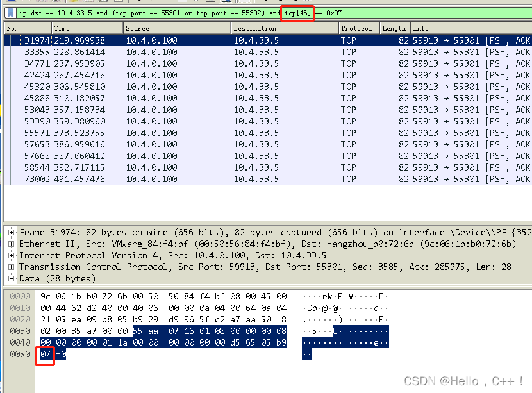
Task: Click ASCII text 'Db' in row 0010
Action: [312, 308]
